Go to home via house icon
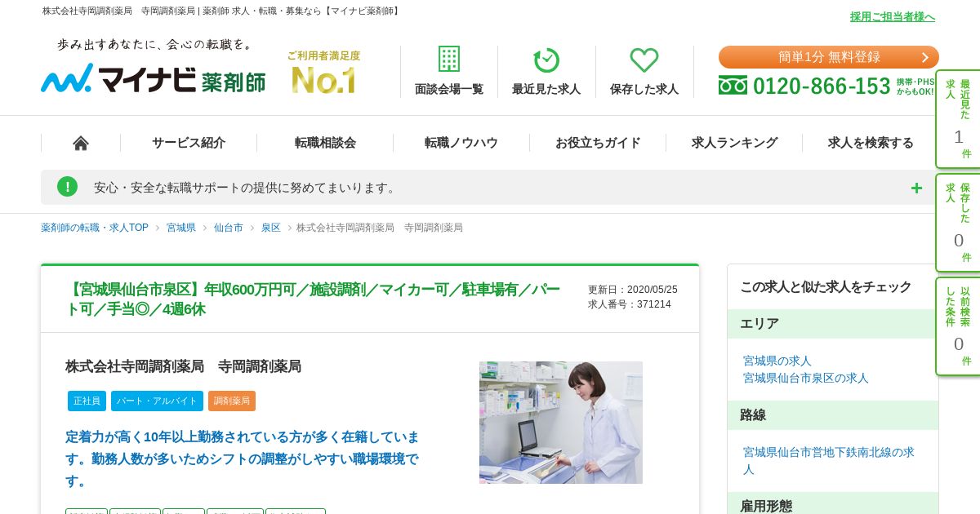980x514 pixels. click(81, 143)
